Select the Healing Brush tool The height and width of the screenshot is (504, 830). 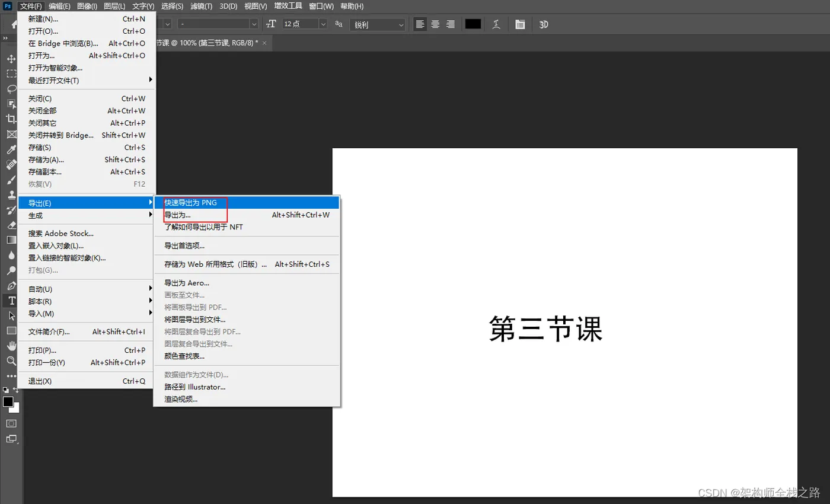click(11, 164)
